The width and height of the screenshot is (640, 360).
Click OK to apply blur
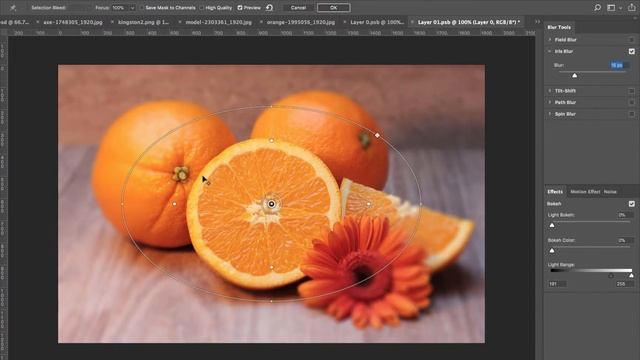click(x=333, y=8)
